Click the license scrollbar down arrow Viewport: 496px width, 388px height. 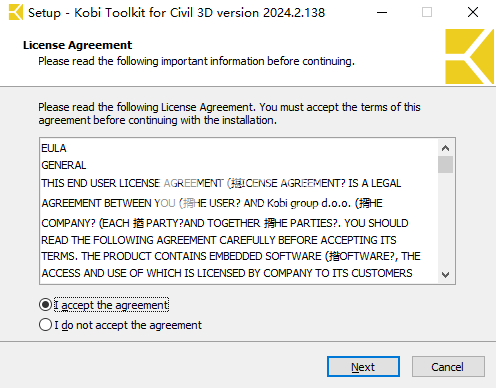click(x=445, y=275)
